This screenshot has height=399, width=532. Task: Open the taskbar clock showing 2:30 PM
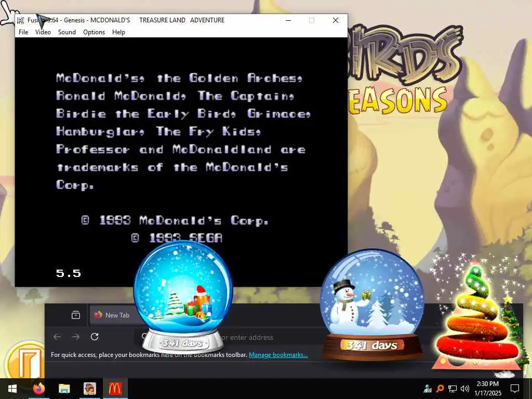pyautogui.click(x=487, y=389)
